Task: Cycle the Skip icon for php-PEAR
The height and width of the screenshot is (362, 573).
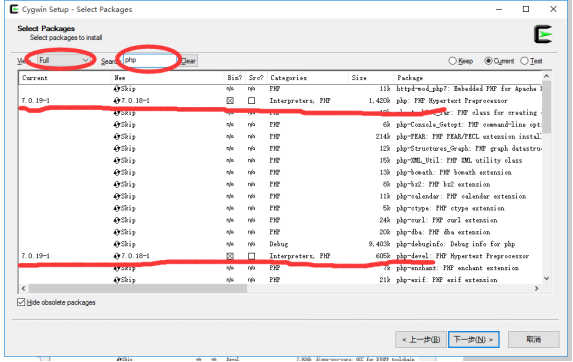Action: (117, 137)
